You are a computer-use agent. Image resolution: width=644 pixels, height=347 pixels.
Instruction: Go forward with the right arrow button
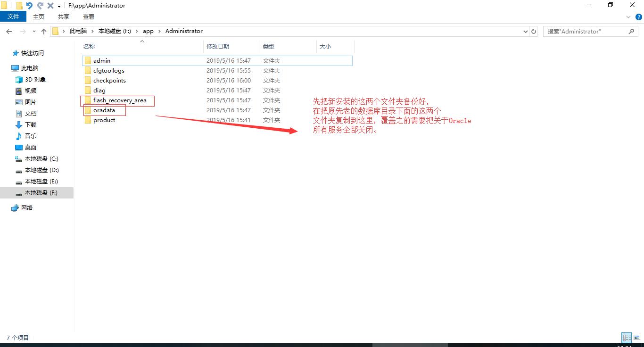tap(23, 31)
